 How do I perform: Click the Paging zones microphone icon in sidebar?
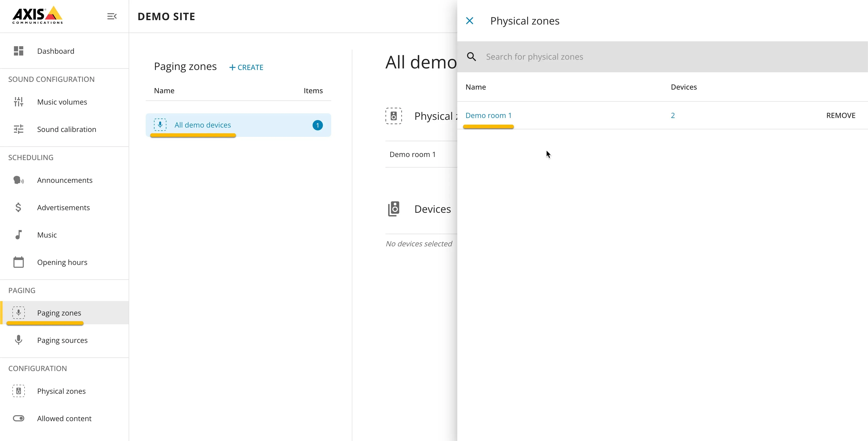pyautogui.click(x=19, y=312)
